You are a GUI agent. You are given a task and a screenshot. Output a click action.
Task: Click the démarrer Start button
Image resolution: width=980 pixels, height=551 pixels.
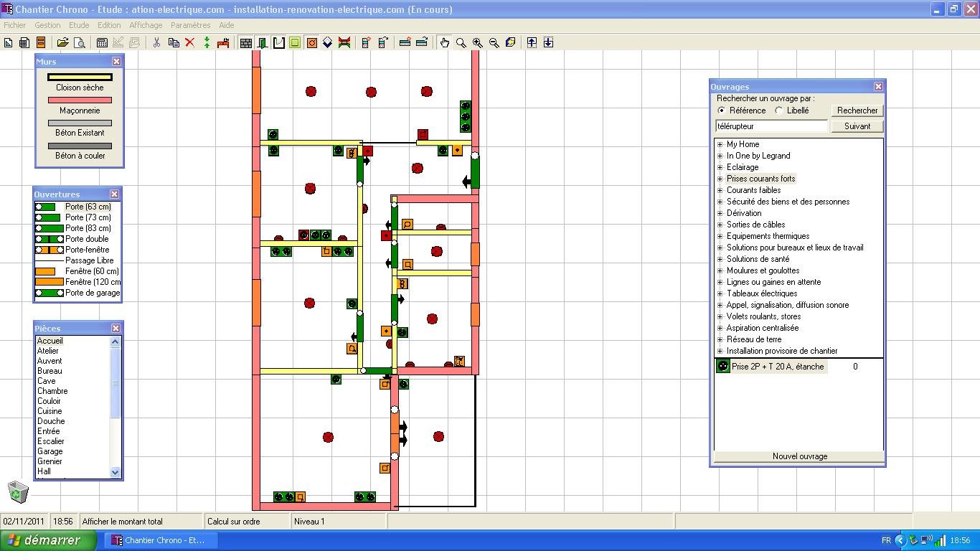pos(47,540)
